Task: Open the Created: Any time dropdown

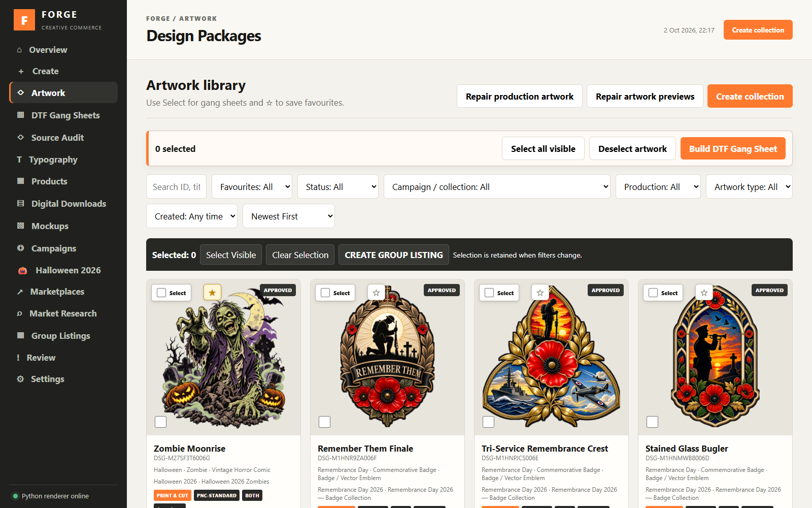Action: click(x=192, y=216)
